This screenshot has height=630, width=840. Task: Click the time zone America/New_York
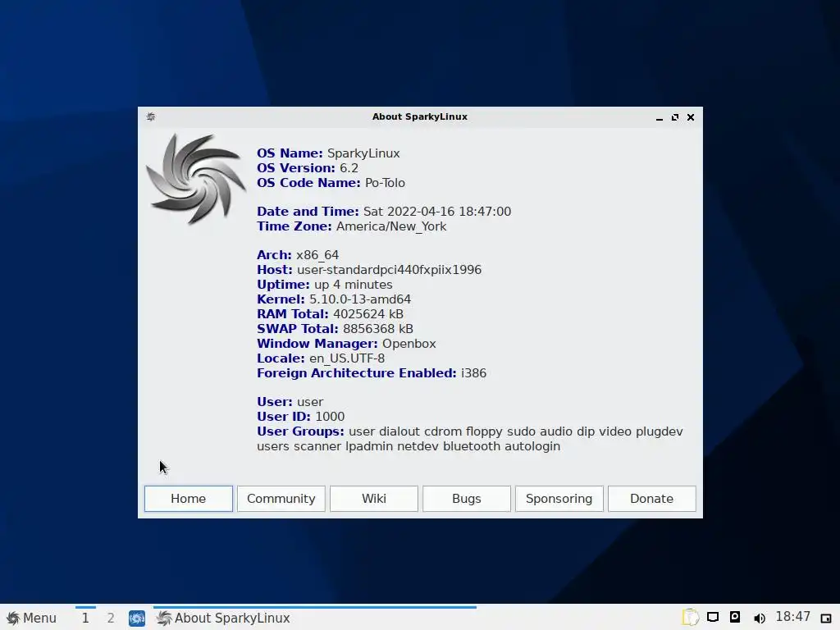tap(391, 226)
